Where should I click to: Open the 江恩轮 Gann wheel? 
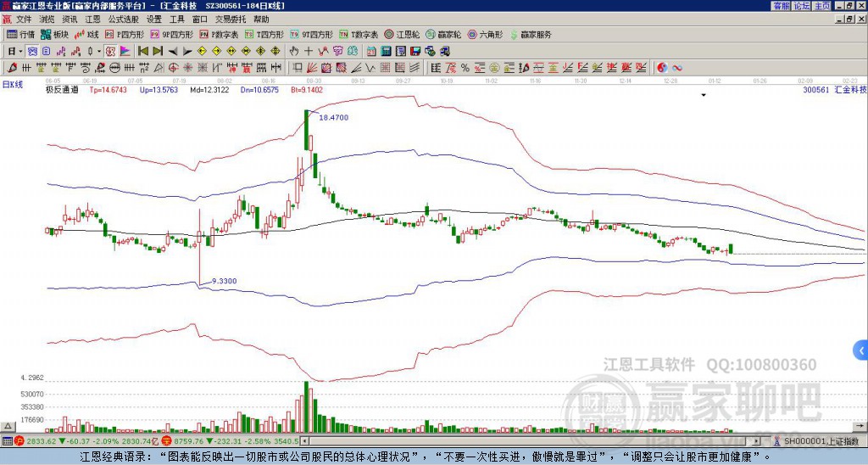coord(402,34)
